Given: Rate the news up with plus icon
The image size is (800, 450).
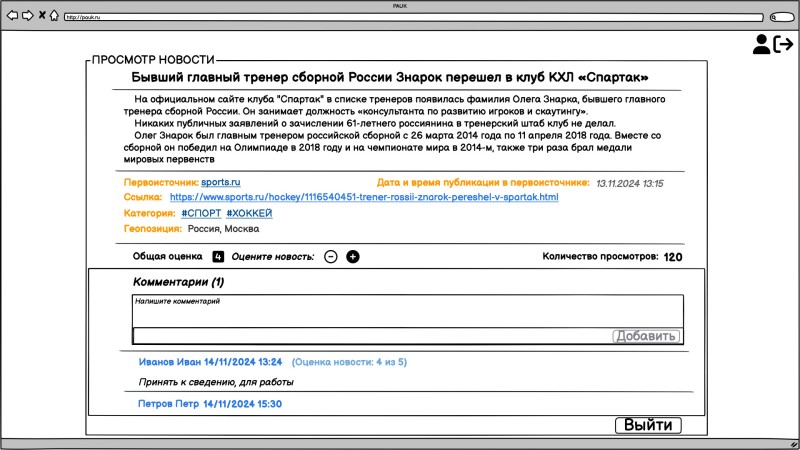Looking at the screenshot, I should pyautogui.click(x=353, y=257).
